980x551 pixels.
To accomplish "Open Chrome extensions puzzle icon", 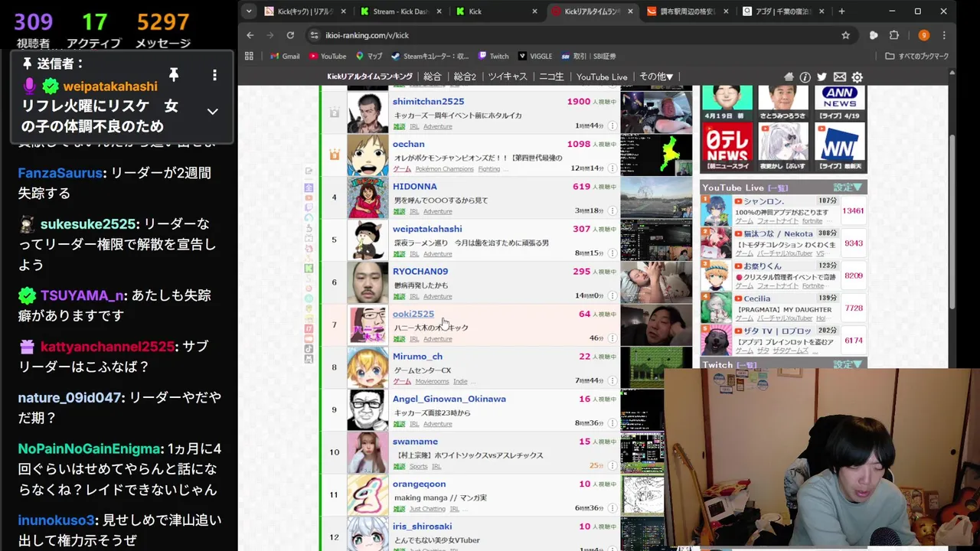I will point(893,35).
